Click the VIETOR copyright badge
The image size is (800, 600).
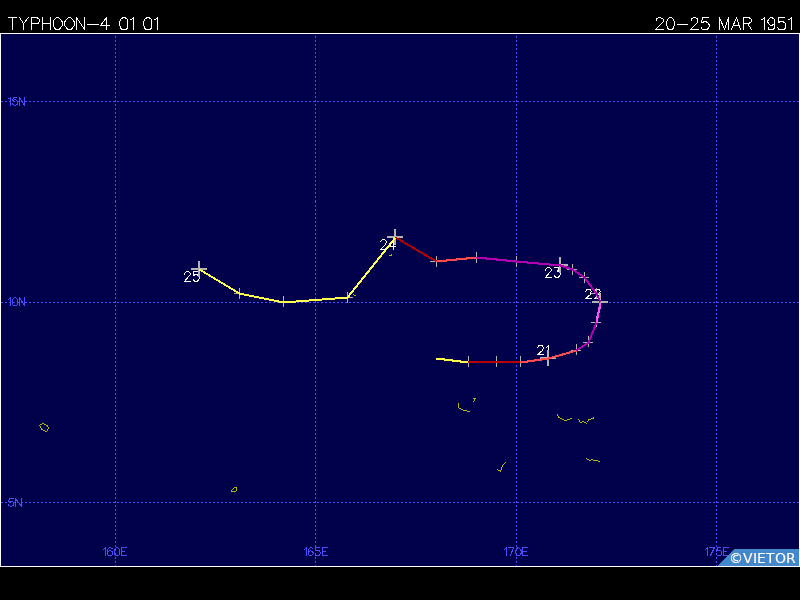coord(760,558)
